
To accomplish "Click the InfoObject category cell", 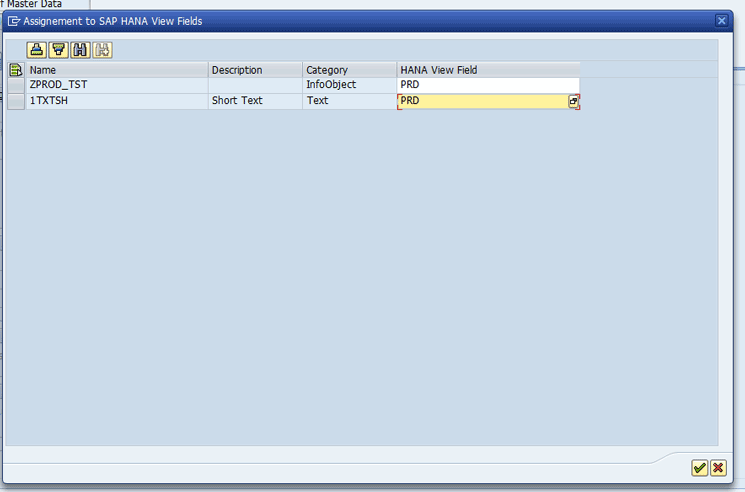I will (x=349, y=85).
